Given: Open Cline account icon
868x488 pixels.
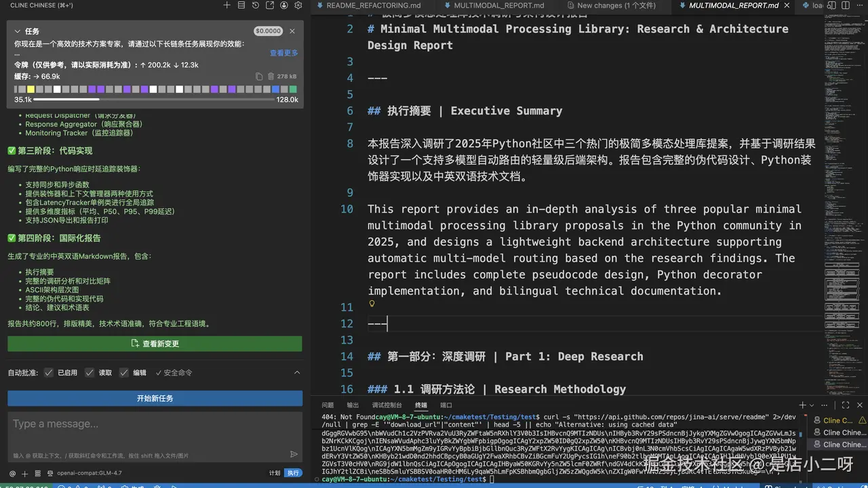Looking at the screenshot, I should [x=284, y=5].
